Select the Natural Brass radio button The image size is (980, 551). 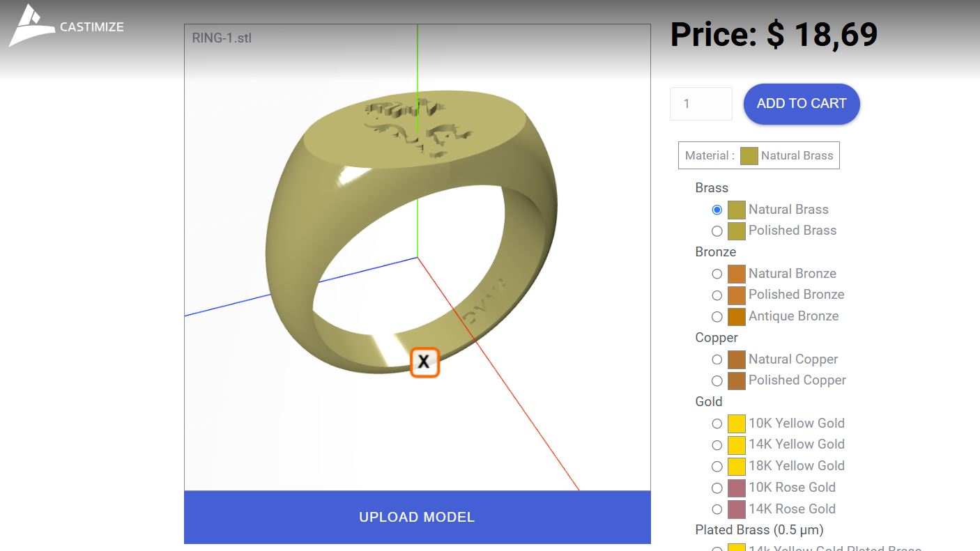717,210
